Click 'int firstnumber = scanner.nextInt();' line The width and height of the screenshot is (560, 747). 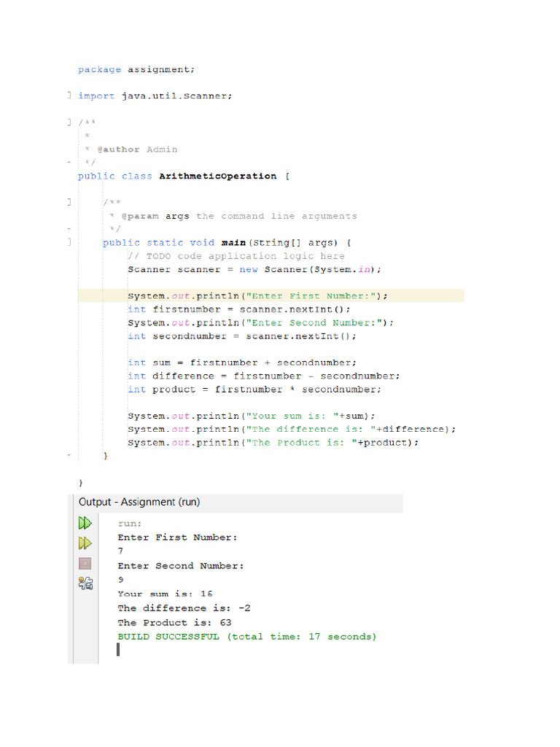[239, 309]
